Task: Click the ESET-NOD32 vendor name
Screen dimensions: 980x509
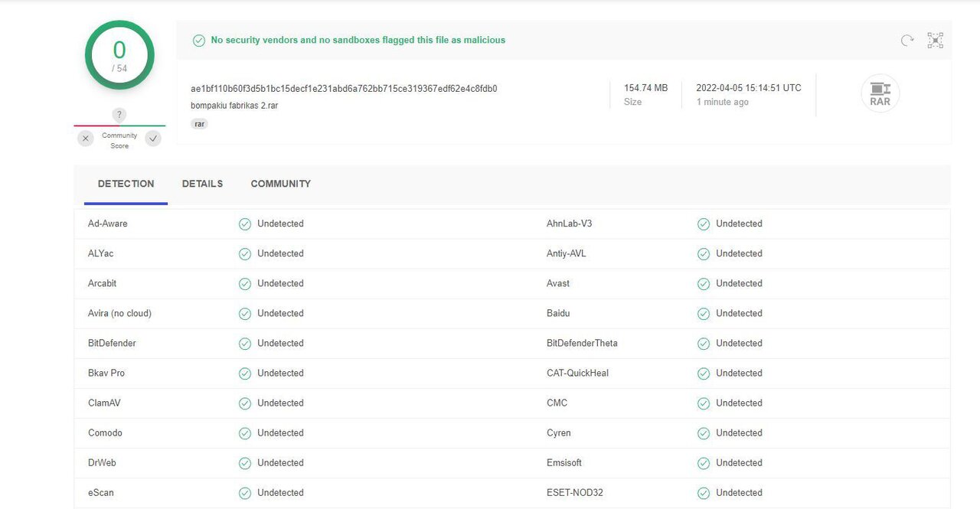Action: point(575,492)
